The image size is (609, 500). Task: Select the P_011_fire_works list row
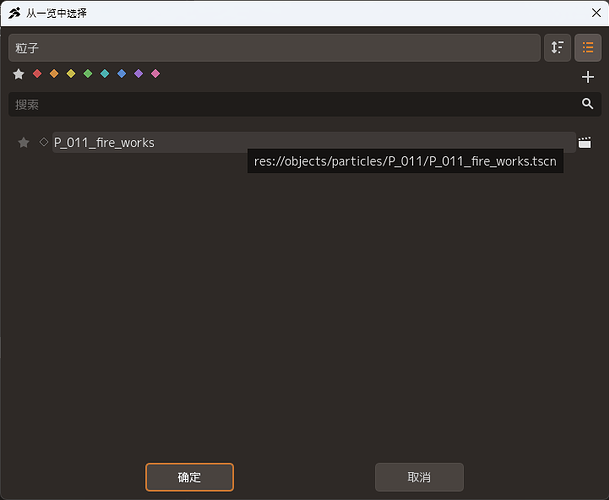point(314,143)
